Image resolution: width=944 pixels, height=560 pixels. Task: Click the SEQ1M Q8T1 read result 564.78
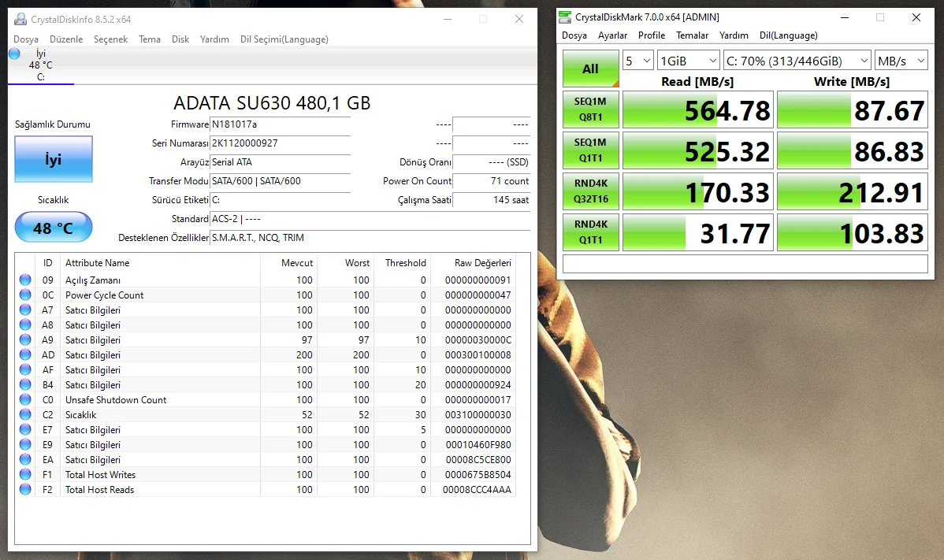pos(698,110)
